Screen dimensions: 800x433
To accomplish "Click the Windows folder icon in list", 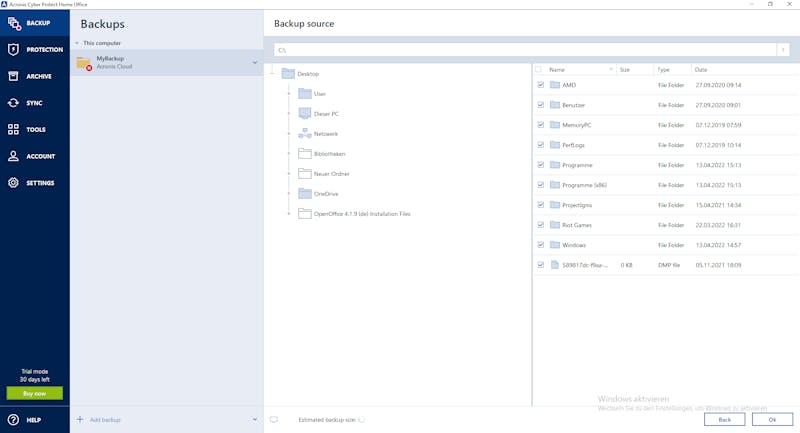I will 555,245.
